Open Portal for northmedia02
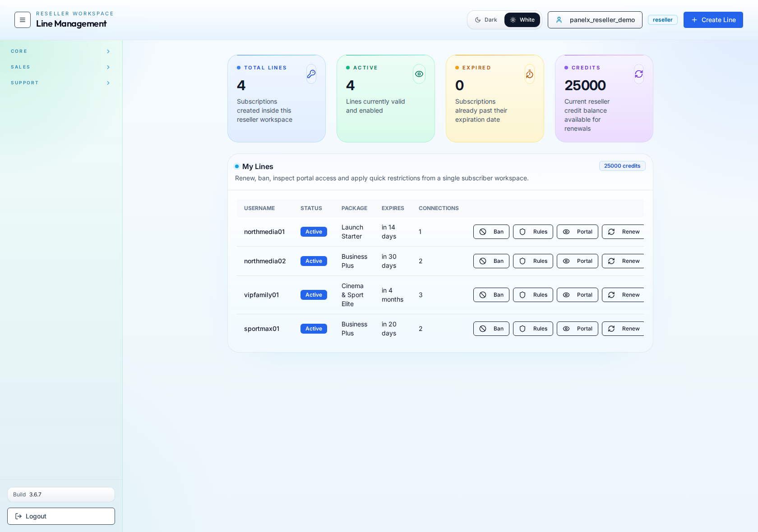This screenshot has height=532, width=758. [x=577, y=261]
